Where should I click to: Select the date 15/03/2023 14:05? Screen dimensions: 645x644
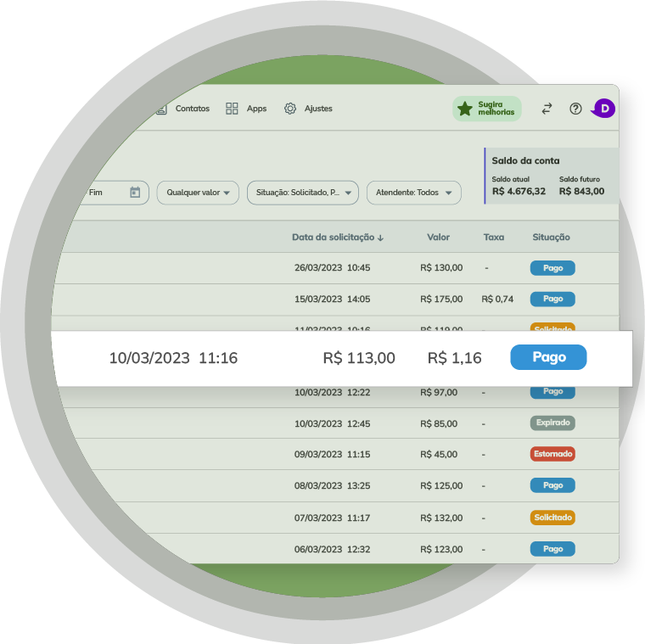pos(332,299)
